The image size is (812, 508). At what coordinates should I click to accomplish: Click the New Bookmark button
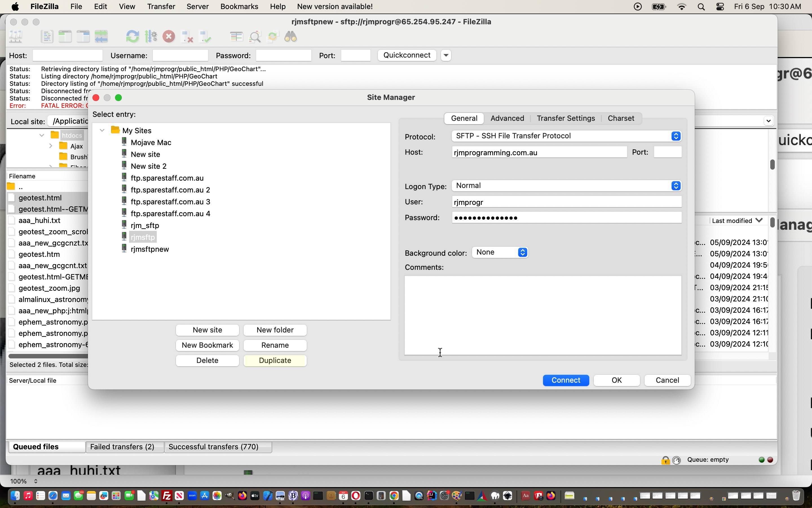click(207, 345)
